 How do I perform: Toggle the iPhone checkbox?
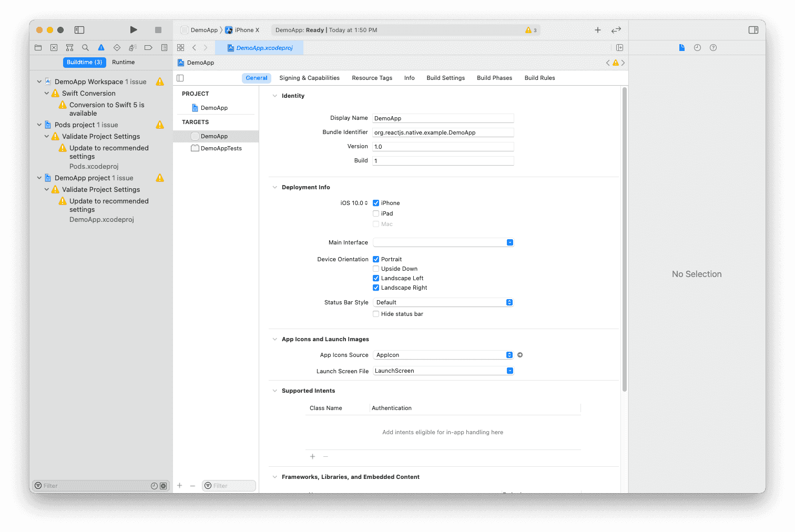pyautogui.click(x=376, y=203)
